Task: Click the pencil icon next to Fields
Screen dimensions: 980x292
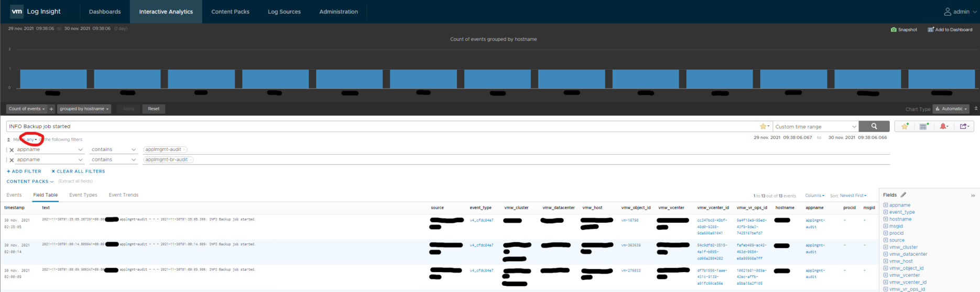Action: (x=903, y=195)
